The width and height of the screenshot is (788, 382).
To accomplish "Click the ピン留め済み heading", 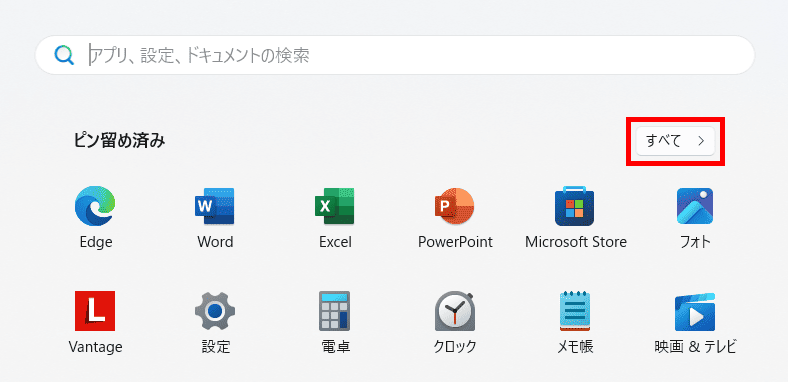I will click(x=119, y=141).
